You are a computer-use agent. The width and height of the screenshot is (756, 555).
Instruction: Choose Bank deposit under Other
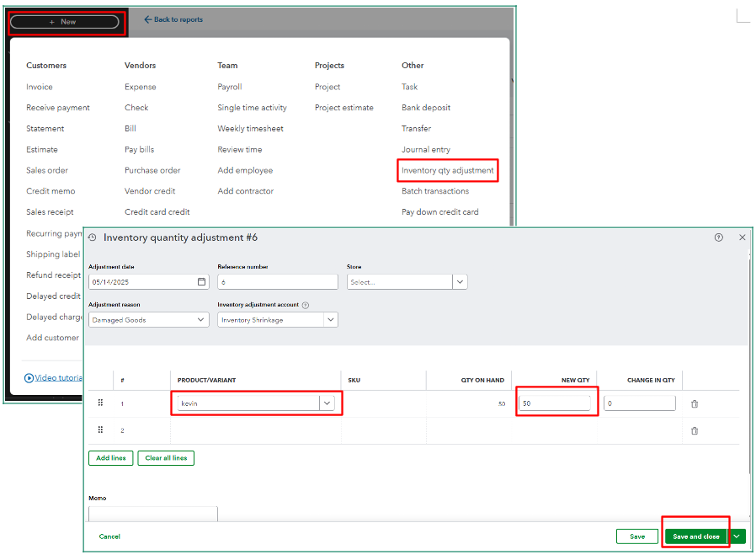tap(426, 108)
